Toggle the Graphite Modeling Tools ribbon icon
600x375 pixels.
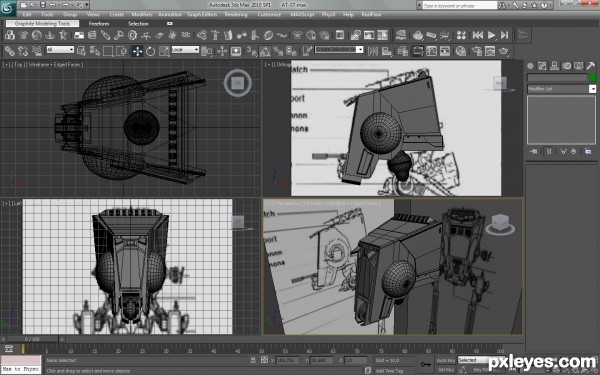pyautogui.click(x=418, y=51)
